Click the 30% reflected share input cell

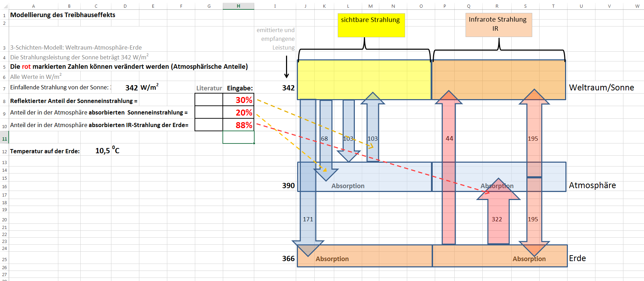point(238,100)
